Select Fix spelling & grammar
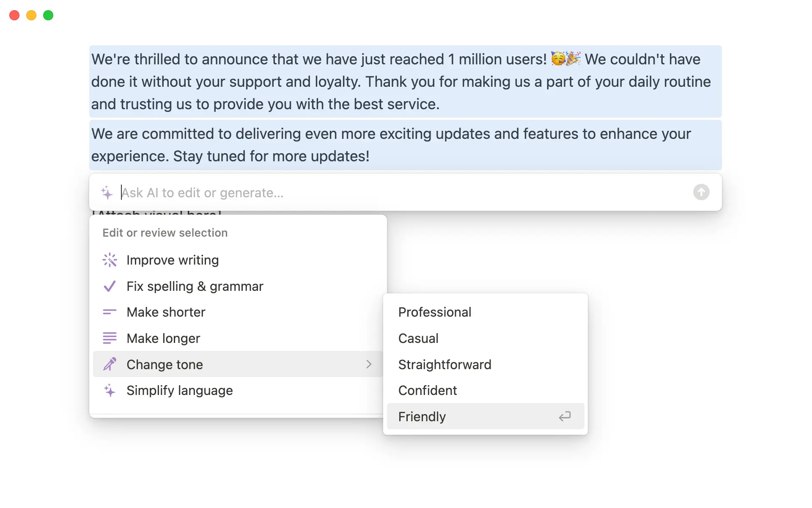The image size is (812, 508). pyautogui.click(x=195, y=286)
